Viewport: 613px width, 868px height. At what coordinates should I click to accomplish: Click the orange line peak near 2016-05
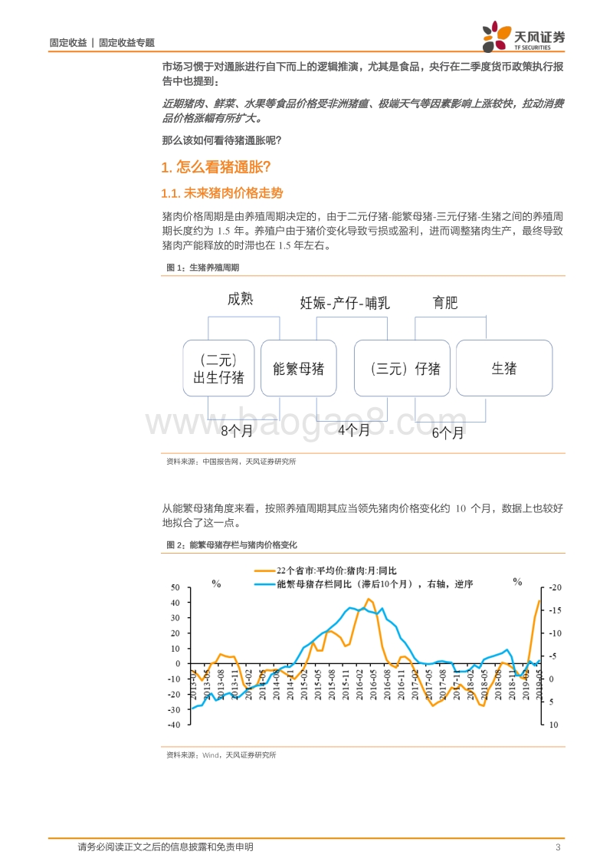[x=369, y=600]
